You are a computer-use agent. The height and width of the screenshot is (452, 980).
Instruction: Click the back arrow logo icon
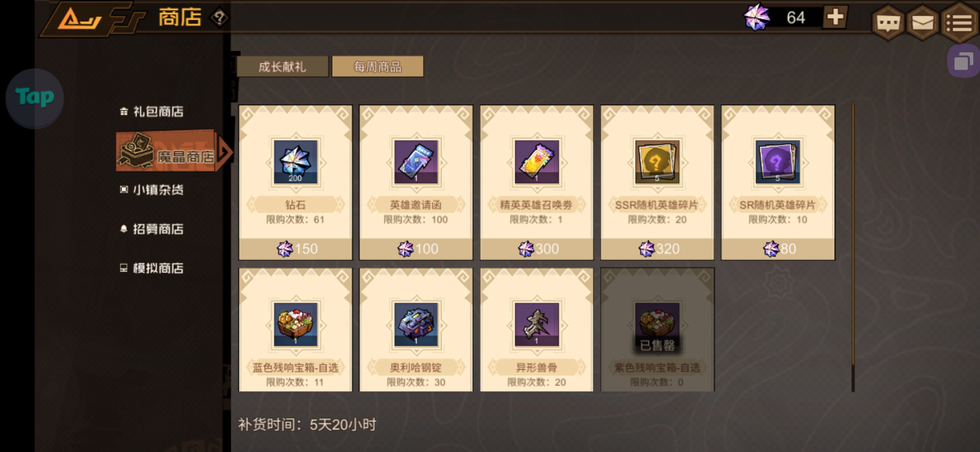80,18
